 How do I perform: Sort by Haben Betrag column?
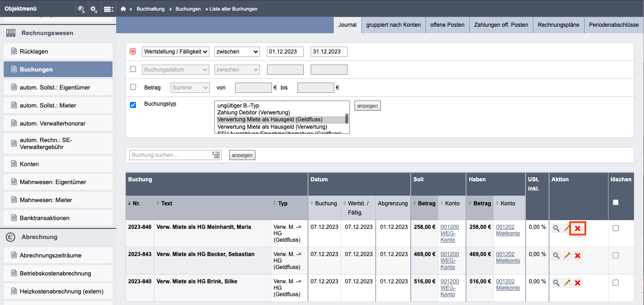coord(480,203)
